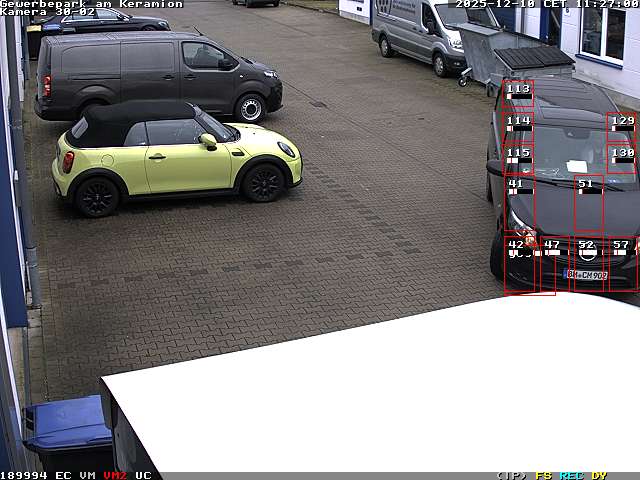The height and width of the screenshot is (480, 640).
Task: Click detection region labeled 130
Action: [x=621, y=158]
